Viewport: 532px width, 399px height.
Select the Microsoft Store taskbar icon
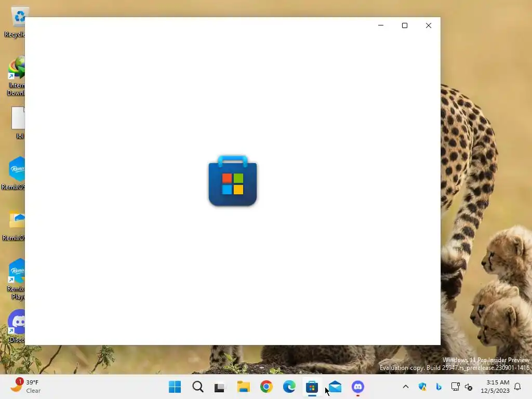[312, 387]
